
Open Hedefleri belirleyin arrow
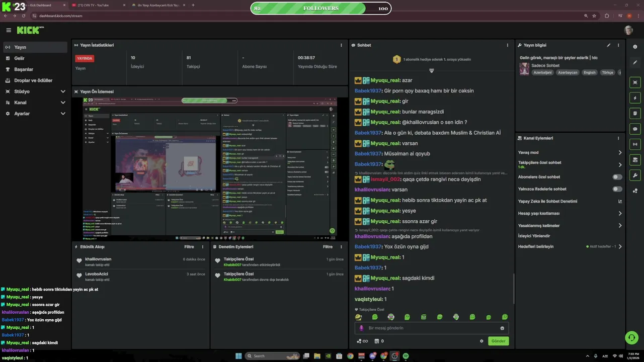click(x=620, y=246)
